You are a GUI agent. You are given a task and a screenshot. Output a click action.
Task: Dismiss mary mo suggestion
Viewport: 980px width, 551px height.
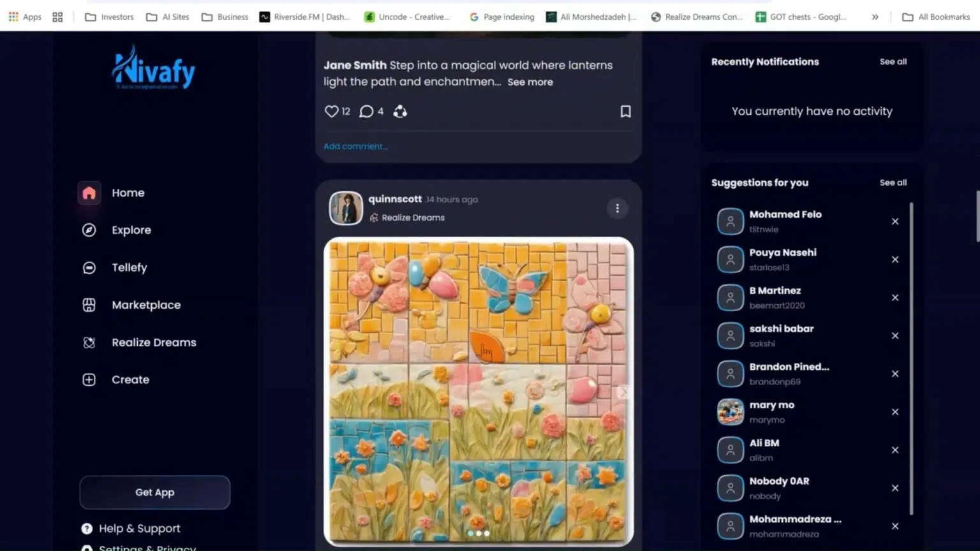(895, 412)
